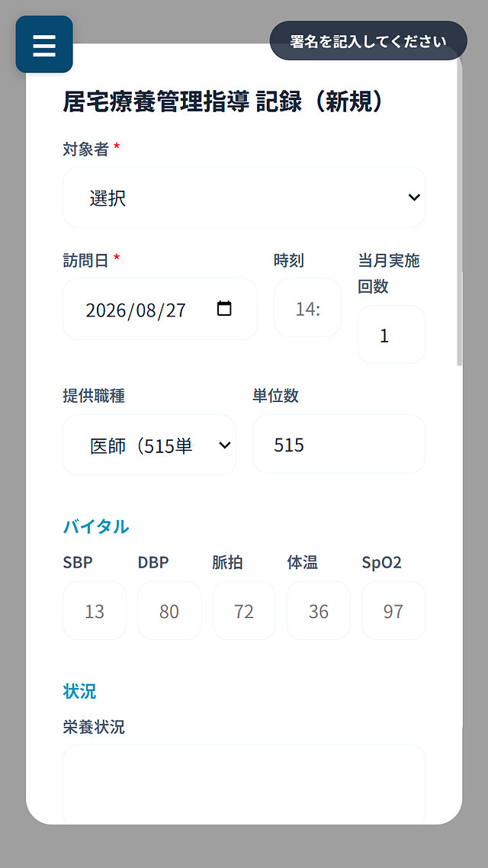Expand the 対象者 dropdown chevron

(x=414, y=197)
